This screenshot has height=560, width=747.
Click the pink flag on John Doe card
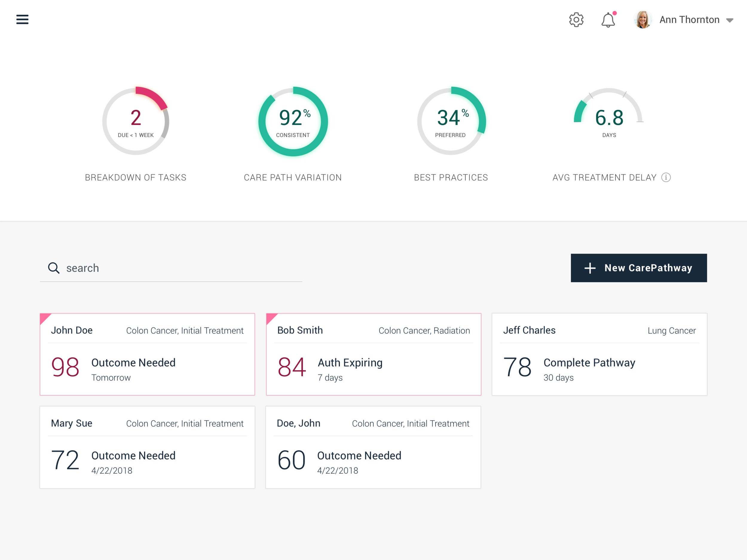(44, 318)
